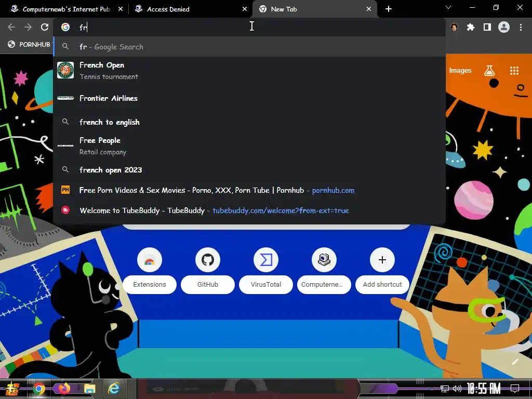
Task: Open the Windows Start button
Action: 12,389
